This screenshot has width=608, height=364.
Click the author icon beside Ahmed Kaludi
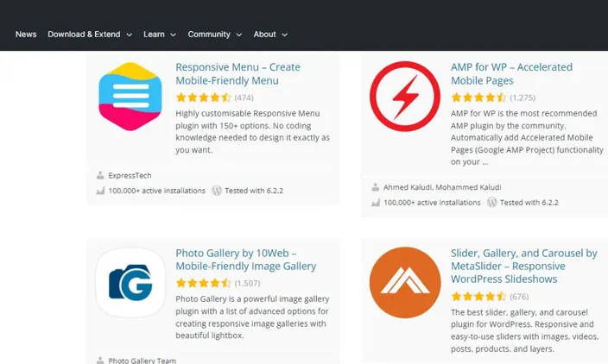376,187
